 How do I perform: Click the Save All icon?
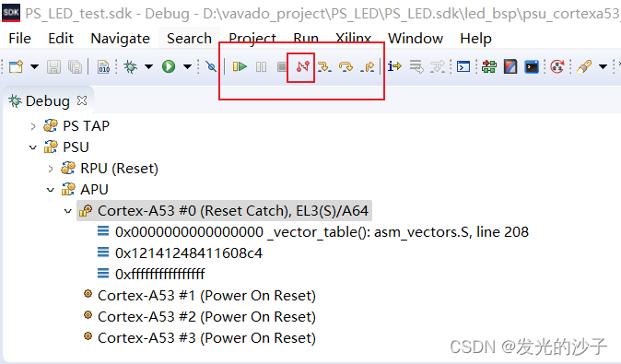[x=75, y=66]
